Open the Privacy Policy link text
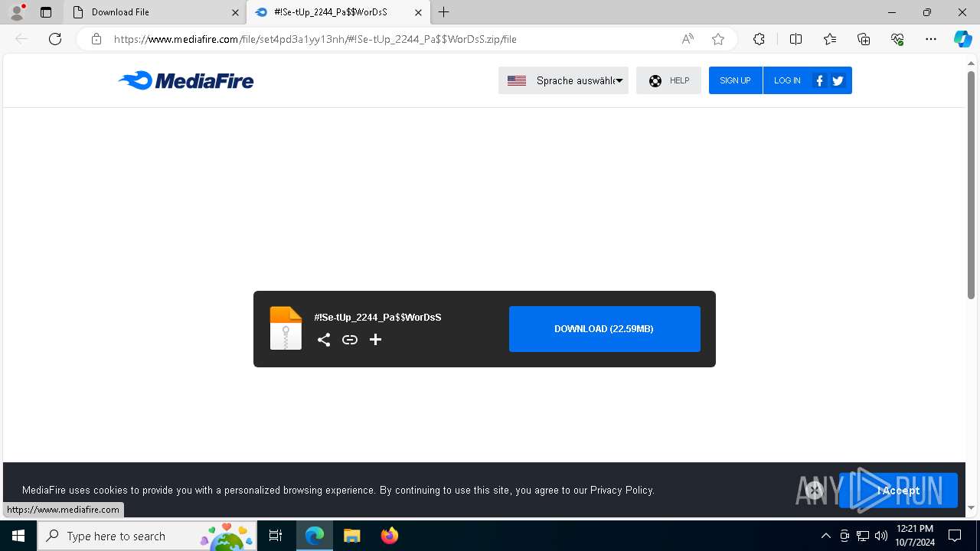980x551 pixels. 622,490
